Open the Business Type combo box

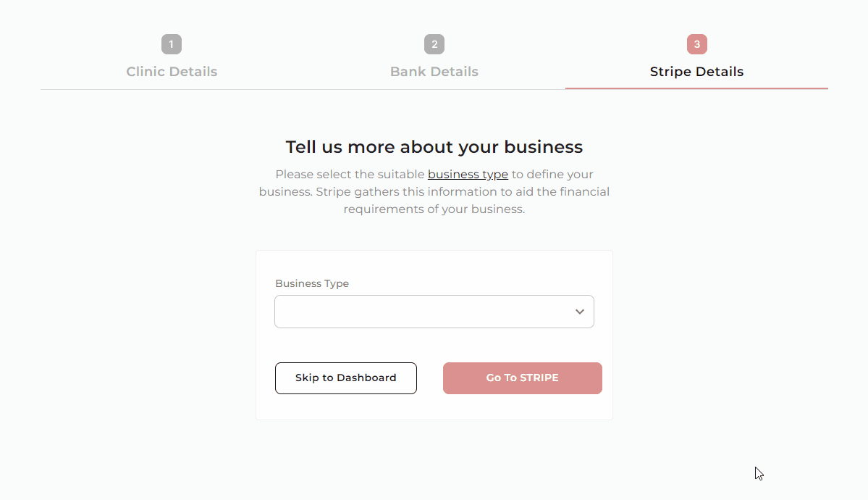tap(424, 312)
